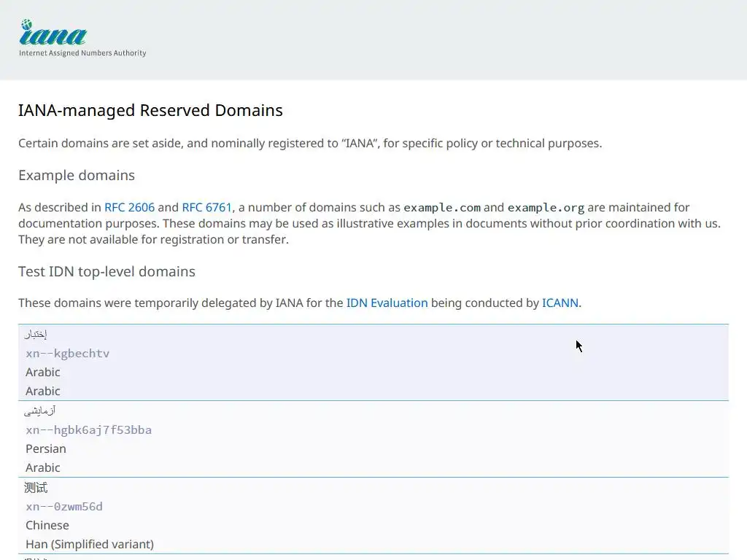Click the 'Chinese' language label

[47, 525]
